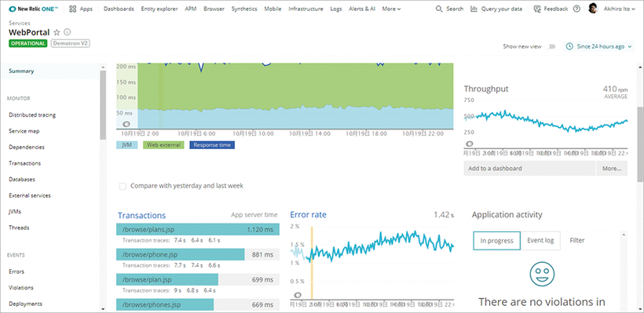Click Filter in Application activity
This screenshot has height=313, width=644.
577,240
